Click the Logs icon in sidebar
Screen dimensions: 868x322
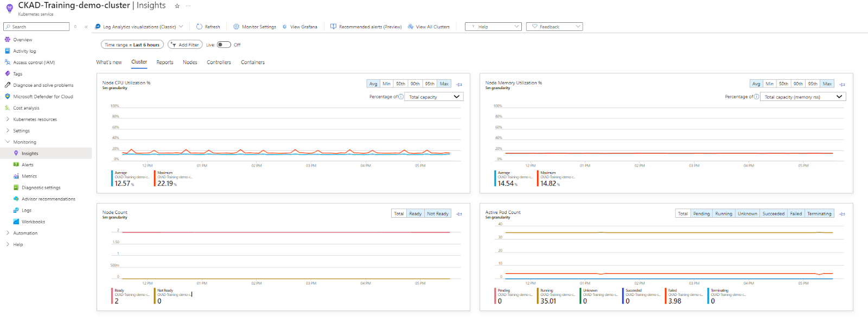coord(16,211)
